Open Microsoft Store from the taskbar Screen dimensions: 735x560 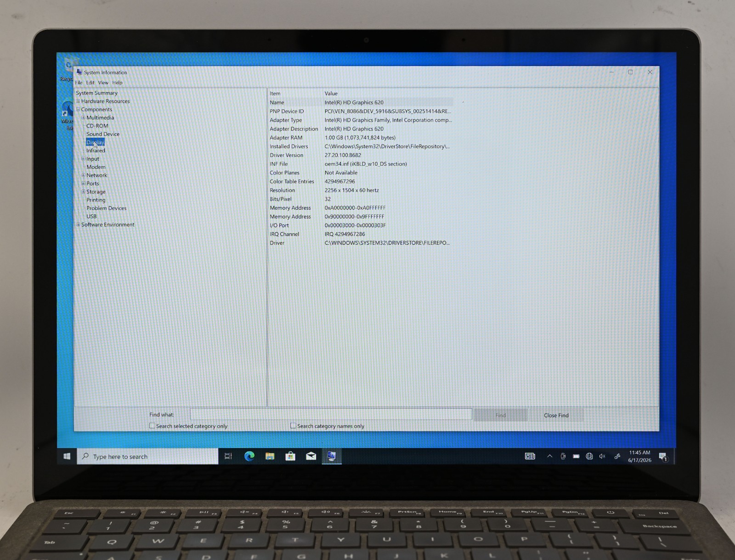[x=290, y=456]
